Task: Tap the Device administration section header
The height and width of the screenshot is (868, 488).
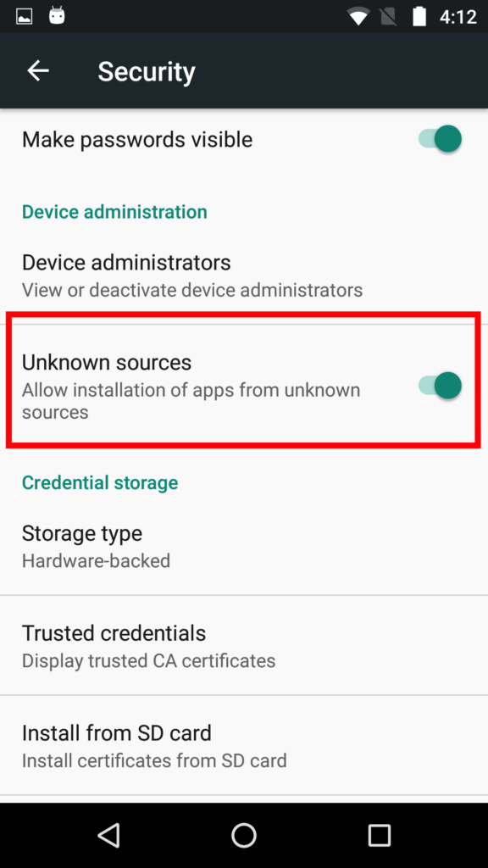Action: 114,211
